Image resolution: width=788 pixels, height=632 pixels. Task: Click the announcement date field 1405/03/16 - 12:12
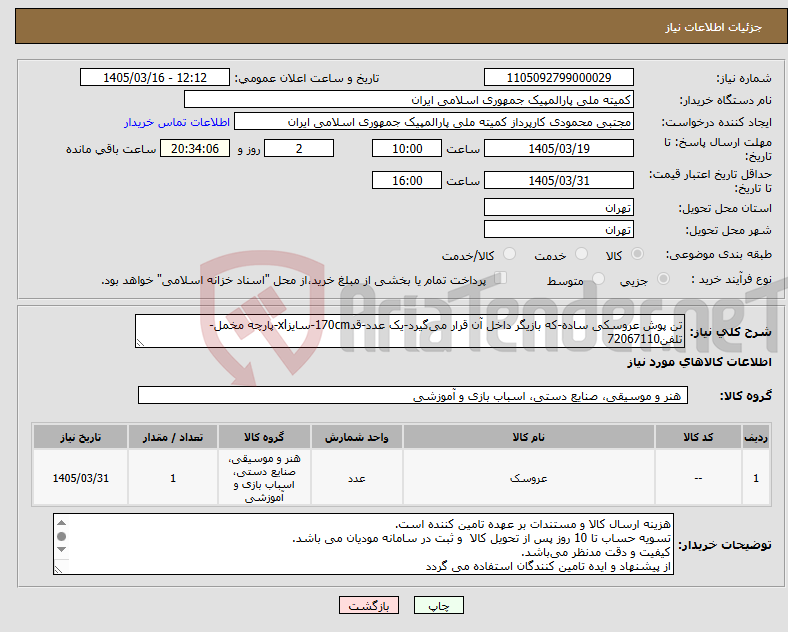[x=155, y=78]
